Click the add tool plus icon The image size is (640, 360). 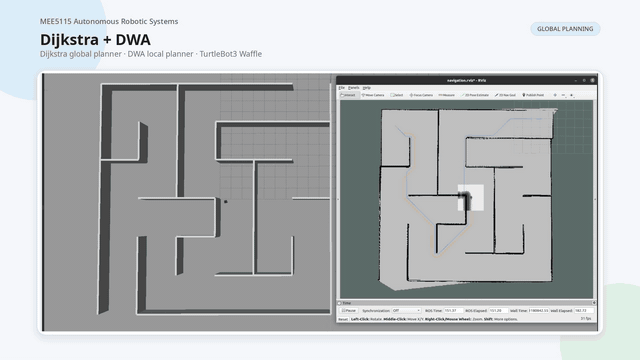[x=555, y=95]
